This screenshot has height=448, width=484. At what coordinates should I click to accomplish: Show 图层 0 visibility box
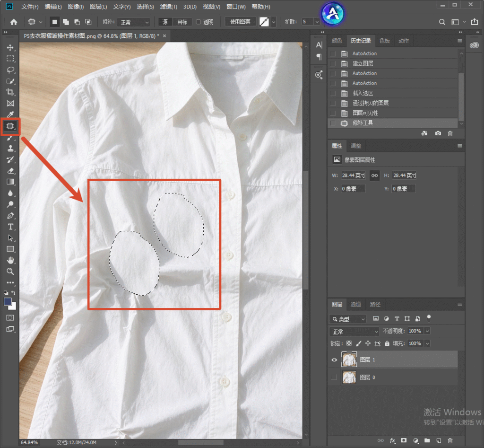pos(334,377)
